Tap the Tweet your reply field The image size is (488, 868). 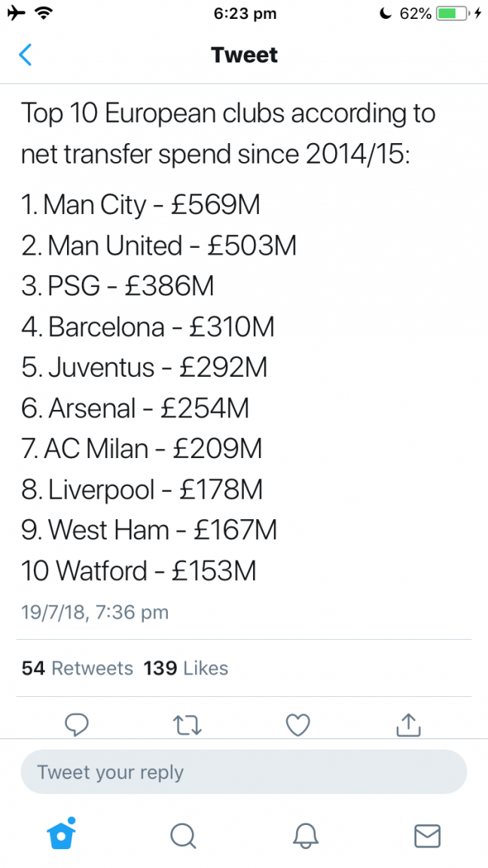click(244, 772)
